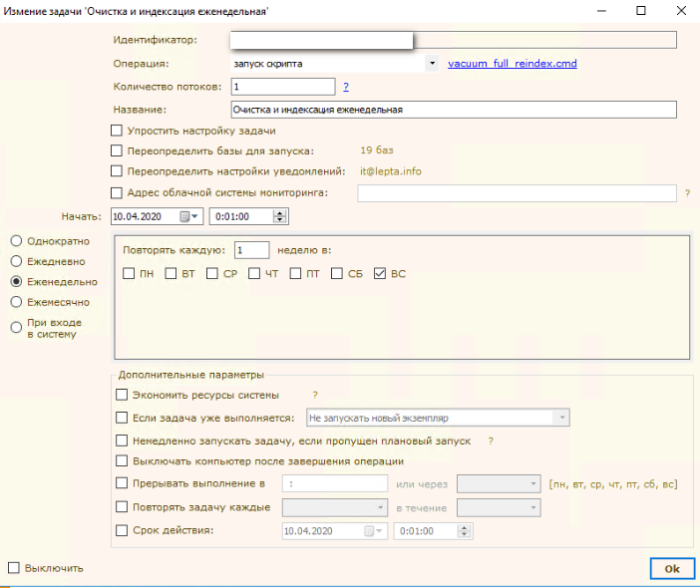700x588 pixels.
Task: Open calendar icon in Срок действия date field
Action: click(x=369, y=531)
